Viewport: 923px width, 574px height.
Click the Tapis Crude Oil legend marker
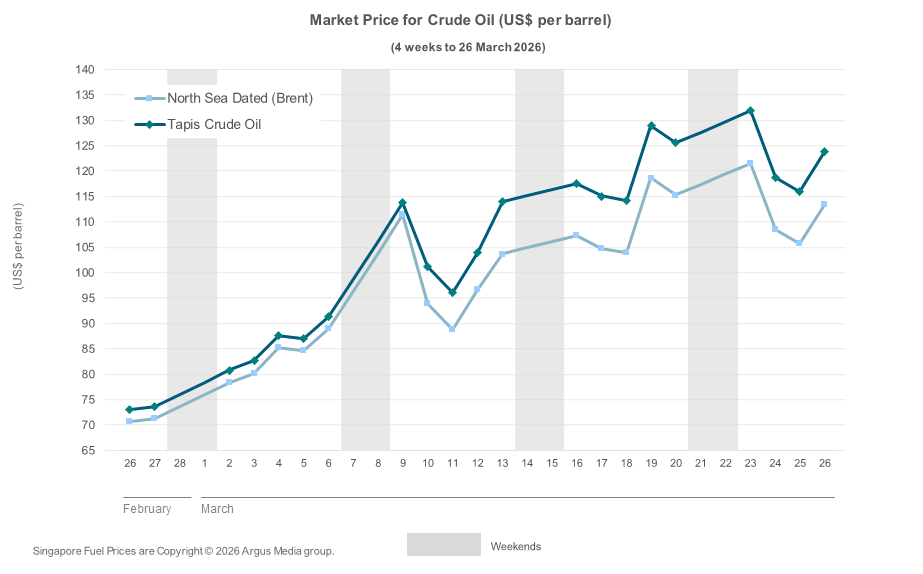click(x=149, y=125)
